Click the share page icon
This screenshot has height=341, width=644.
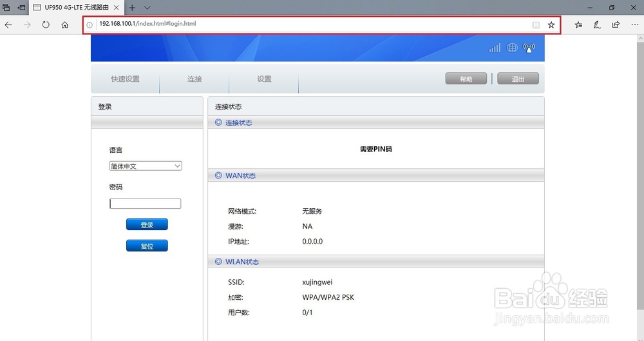coord(616,24)
